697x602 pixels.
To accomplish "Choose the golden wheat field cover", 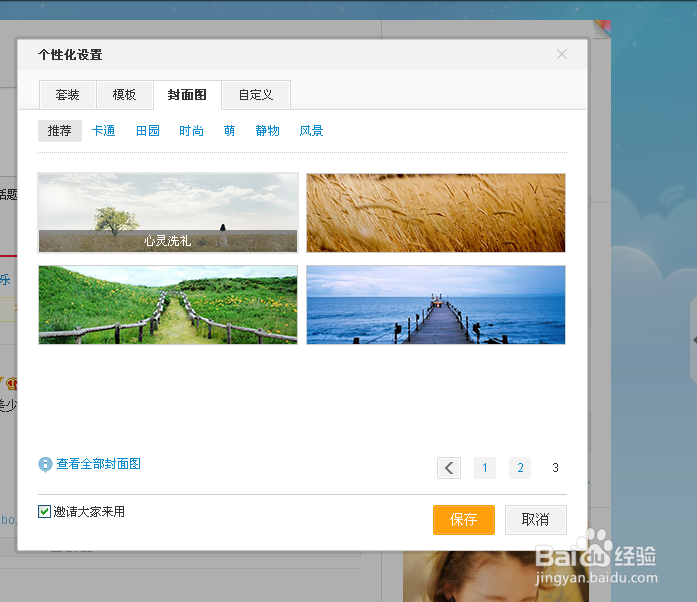I will [436, 213].
